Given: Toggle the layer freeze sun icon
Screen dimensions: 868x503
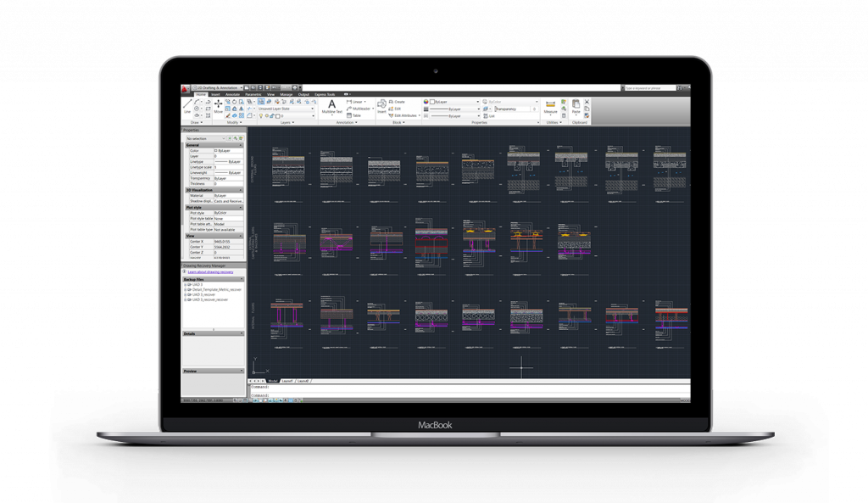Looking at the screenshot, I should [x=267, y=115].
